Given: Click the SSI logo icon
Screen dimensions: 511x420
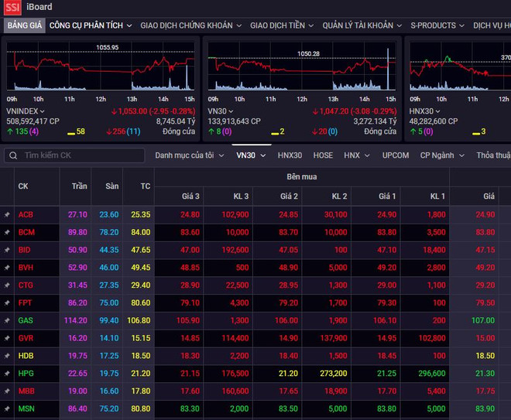Looking at the screenshot, I should point(12,8).
